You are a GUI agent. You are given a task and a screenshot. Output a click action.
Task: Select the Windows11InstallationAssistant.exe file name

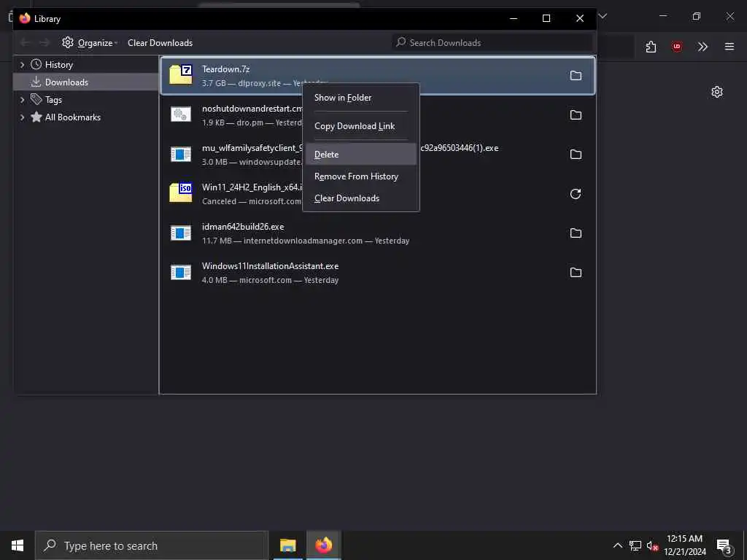(270, 266)
